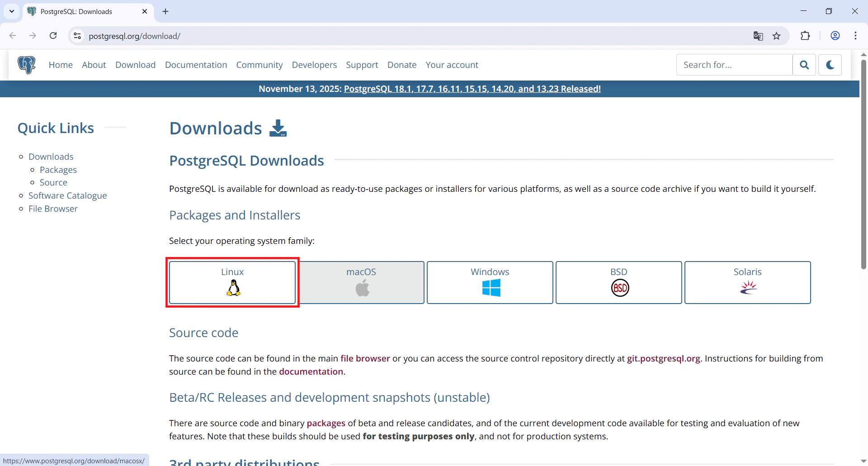Open Google Translate page icon

click(x=758, y=36)
